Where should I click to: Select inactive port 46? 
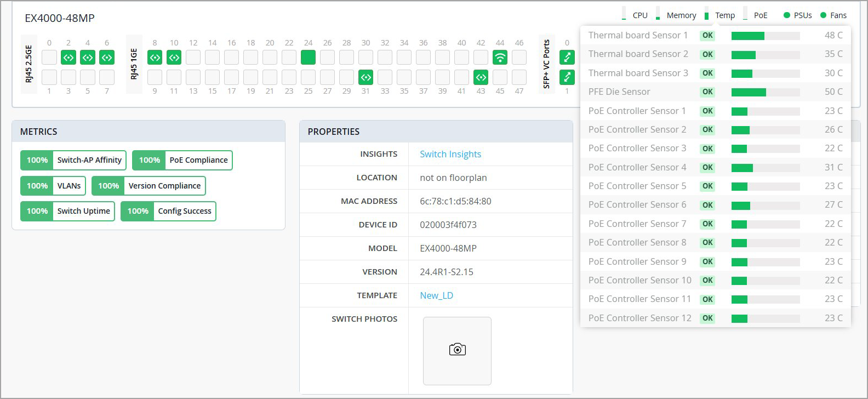click(519, 57)
